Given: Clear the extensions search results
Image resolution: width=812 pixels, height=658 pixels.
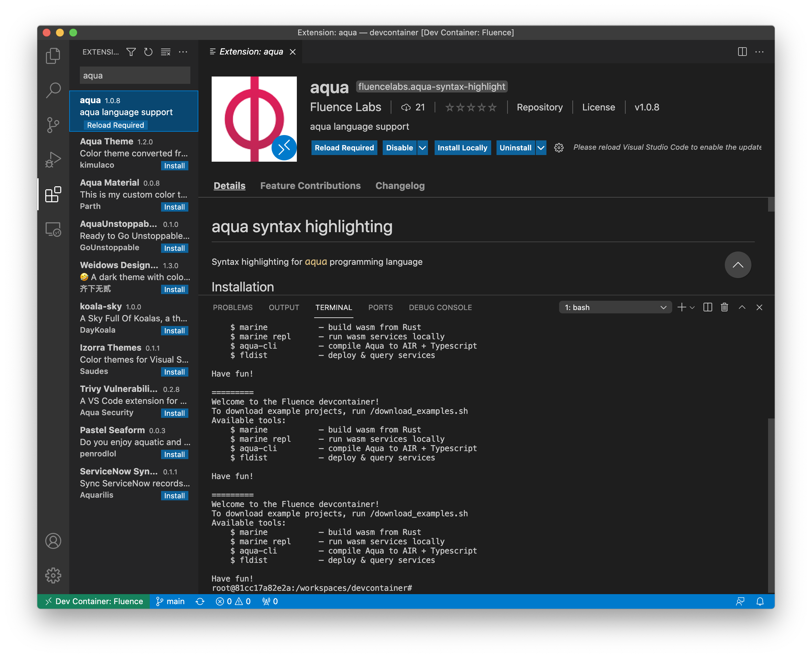Looking at the screenshot, I should (x=166, y=52).
